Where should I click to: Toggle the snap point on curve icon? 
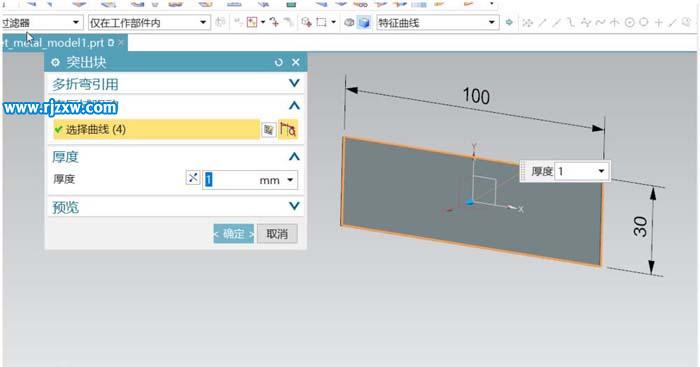pos(672,22)
